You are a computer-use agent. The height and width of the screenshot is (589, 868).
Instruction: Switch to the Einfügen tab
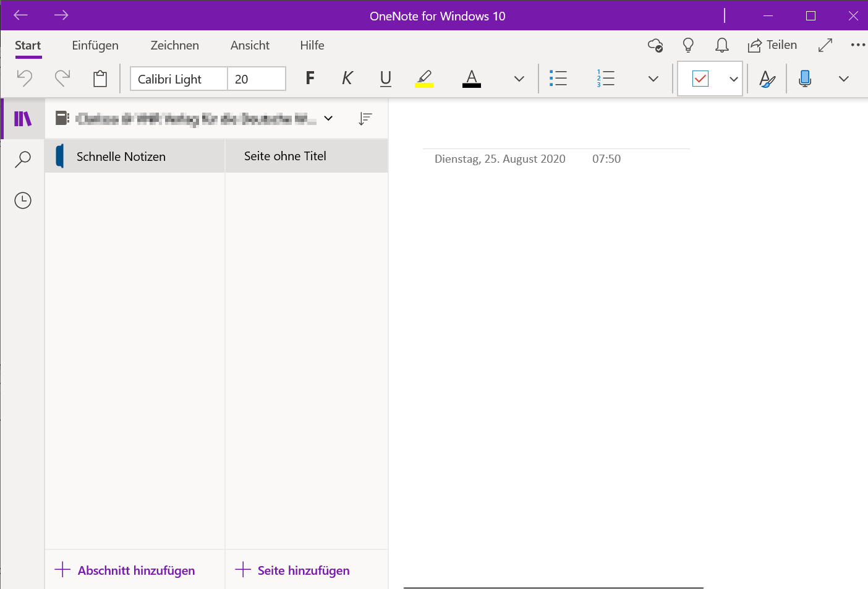95,45
